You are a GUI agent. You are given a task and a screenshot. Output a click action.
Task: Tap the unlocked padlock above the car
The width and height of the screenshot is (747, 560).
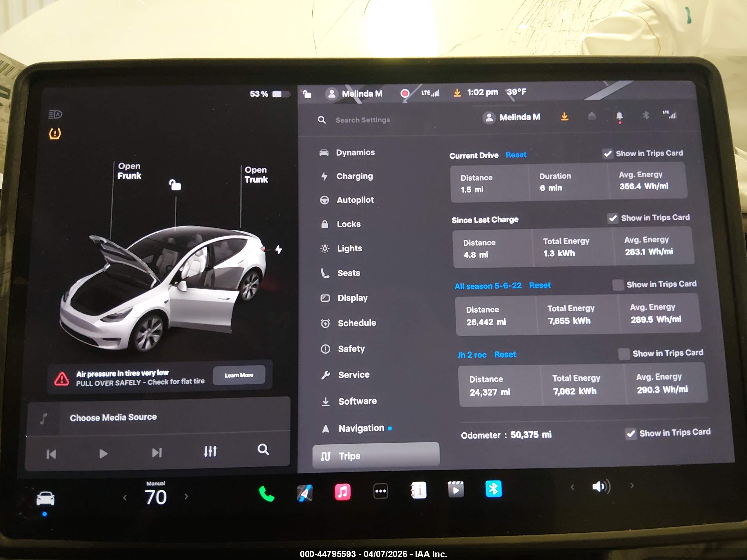(x=175, y=185)
